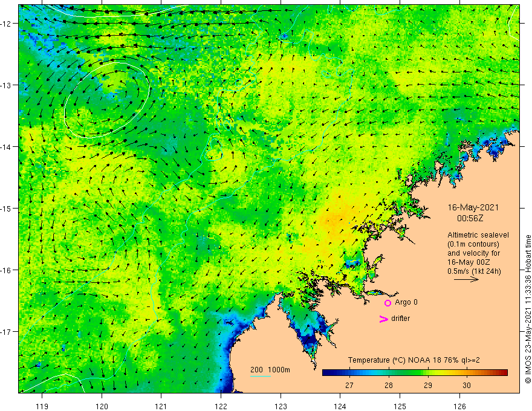
Task: Click the latitude -15 axis label
Action: 6,208
